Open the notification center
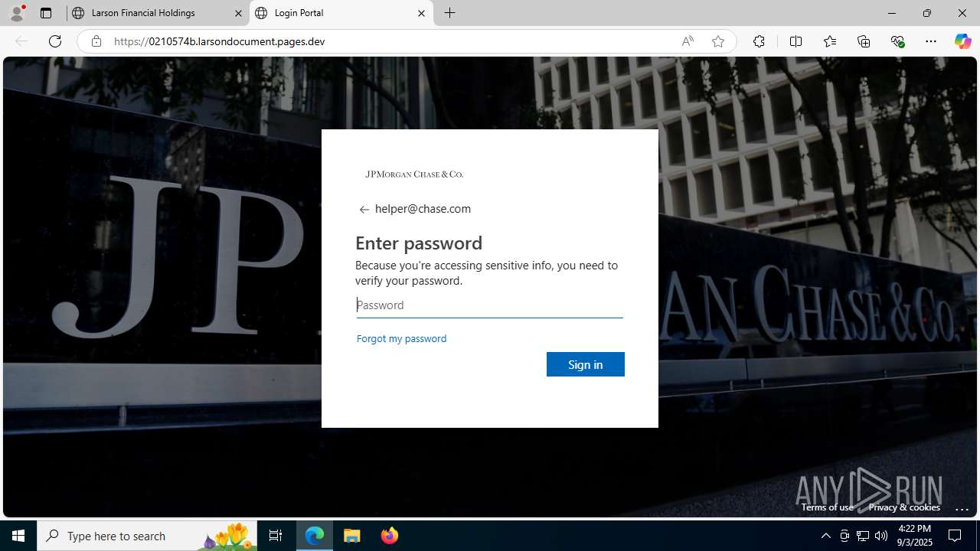The width and height of the screenshot is (980, 551). tap(955, 536)
